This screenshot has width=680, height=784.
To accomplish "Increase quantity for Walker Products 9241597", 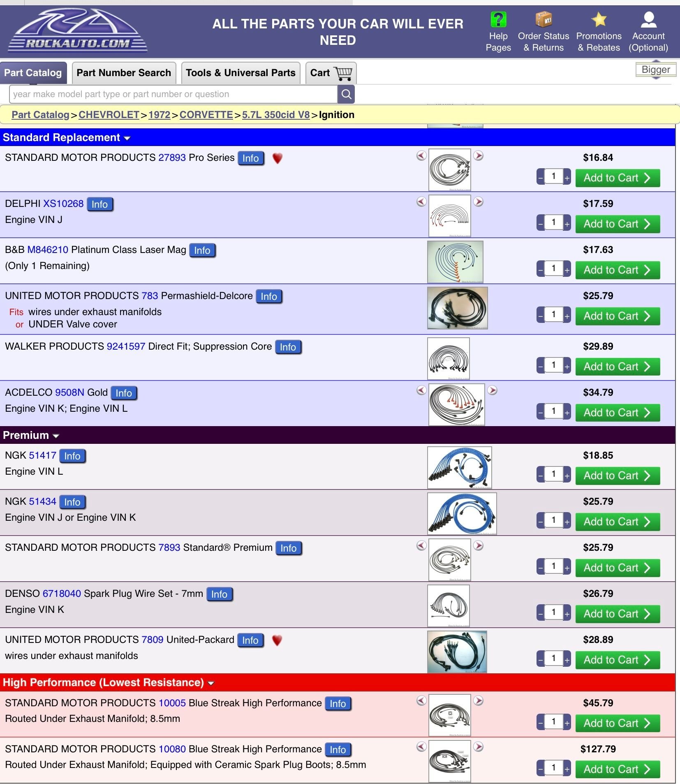I will 567,367.
